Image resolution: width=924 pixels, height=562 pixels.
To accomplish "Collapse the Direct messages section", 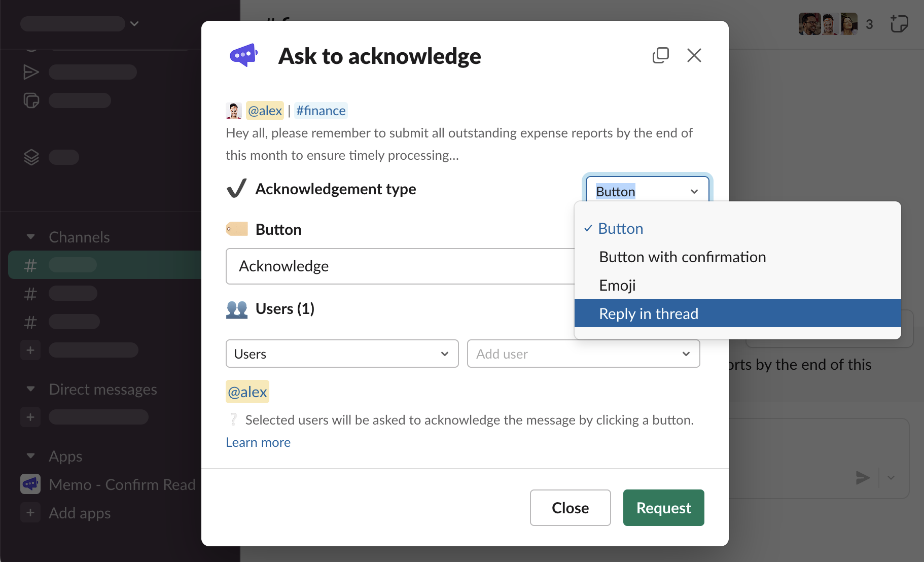I will click(31, 389).
